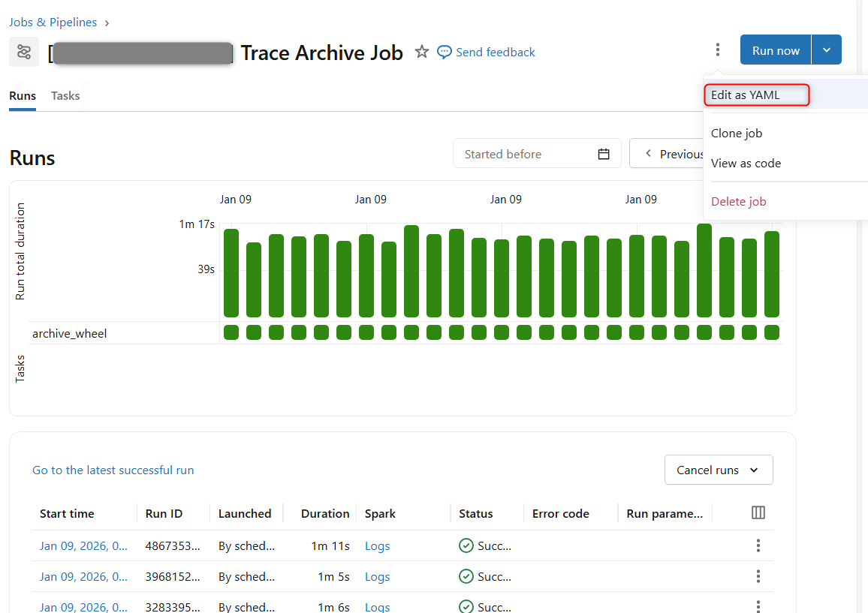Click run ID 4867353... cell

(x=173, y=545)
